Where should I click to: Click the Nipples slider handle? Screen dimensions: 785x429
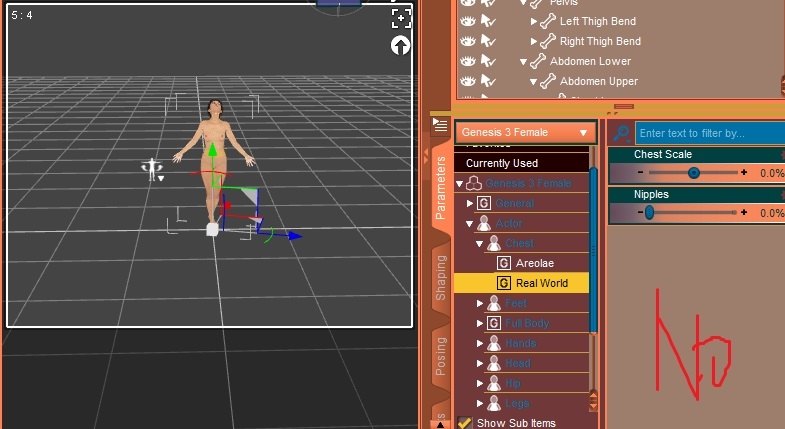pos(649,213)
